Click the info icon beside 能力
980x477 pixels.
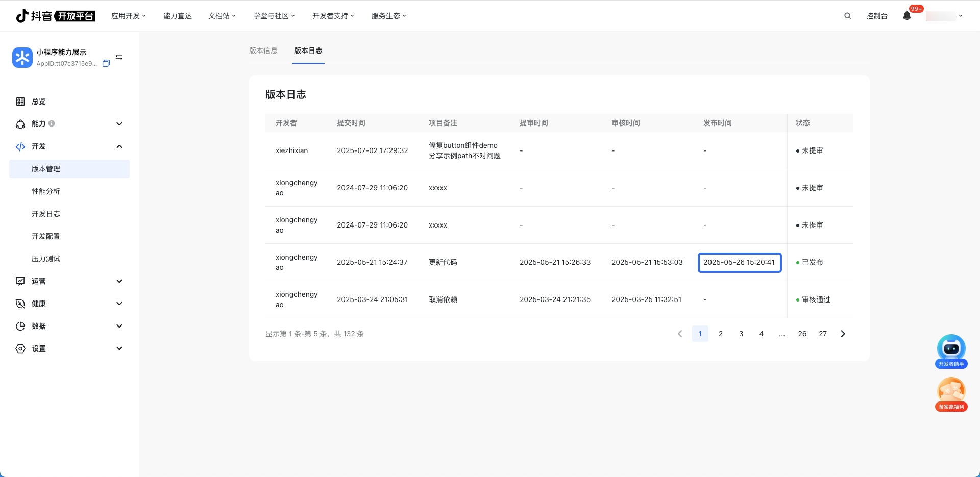(52, 123)
